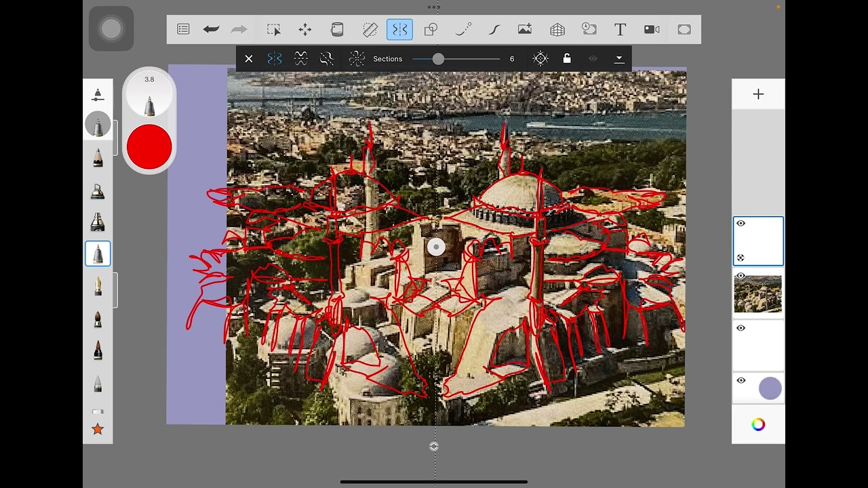This screenshot has width=868, height=488.
Task: Choose the Transform move tool
Action: click(x=305, y=29)
